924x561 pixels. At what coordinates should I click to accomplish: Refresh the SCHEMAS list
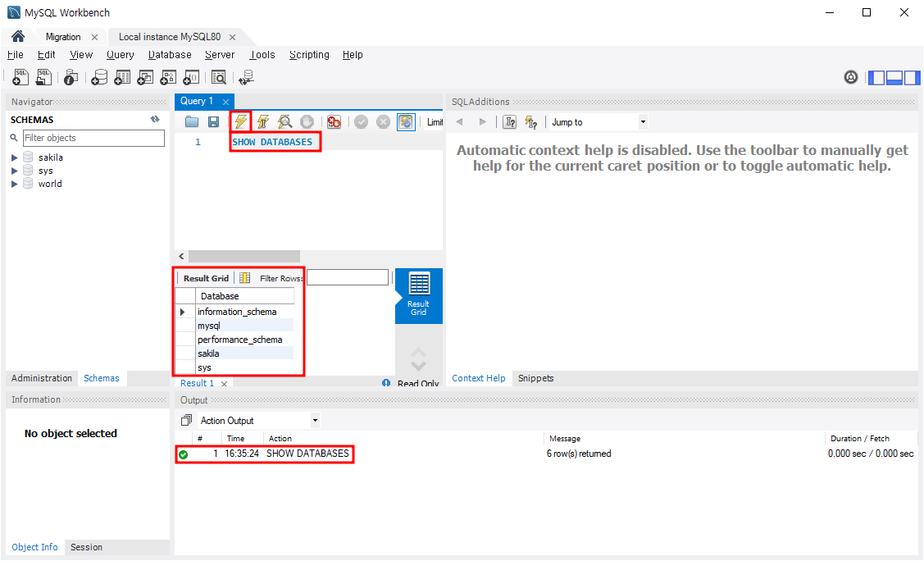tap(155, 119)
